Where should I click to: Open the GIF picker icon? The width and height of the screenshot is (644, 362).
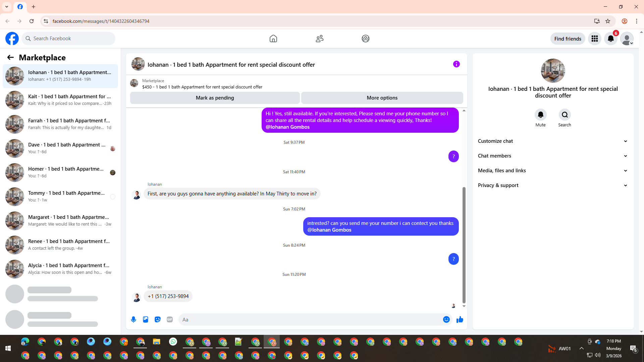tap(170, 319)
